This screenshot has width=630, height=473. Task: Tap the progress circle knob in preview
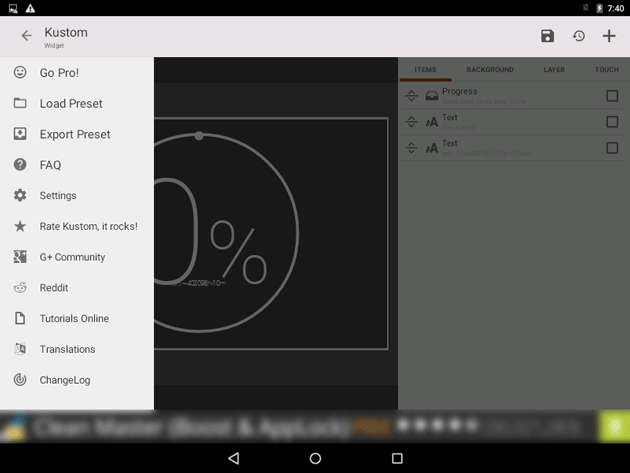pos(199,136)
